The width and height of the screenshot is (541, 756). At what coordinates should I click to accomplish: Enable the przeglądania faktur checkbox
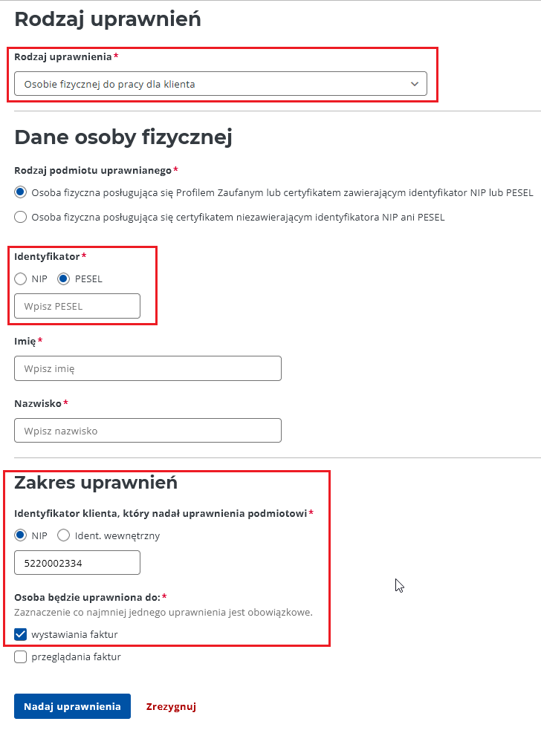pos(21,656)
